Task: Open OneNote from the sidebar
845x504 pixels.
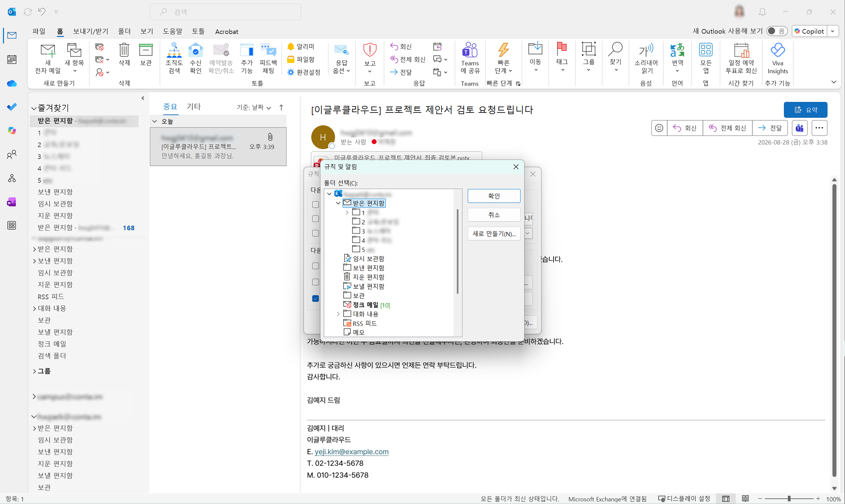Action: pyautogui.click(x=12, y=202)
